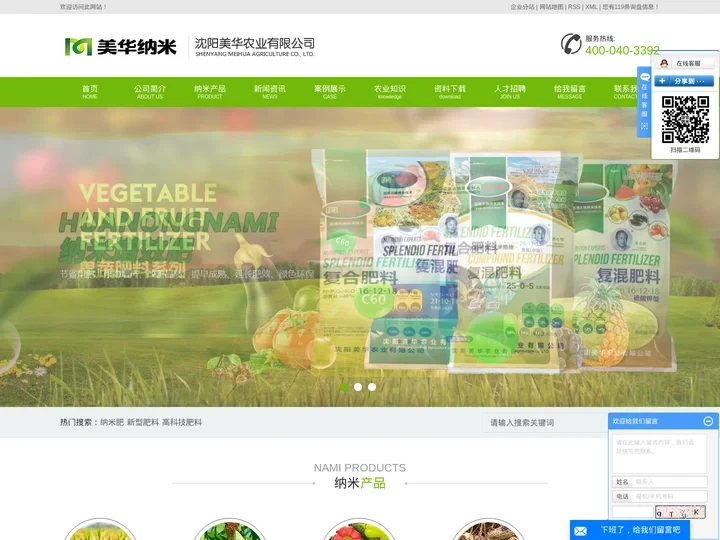Open the 案例展示 CASE nav item
The width and height of the screenshot is (720, 540).
click(x=330, y=92)
